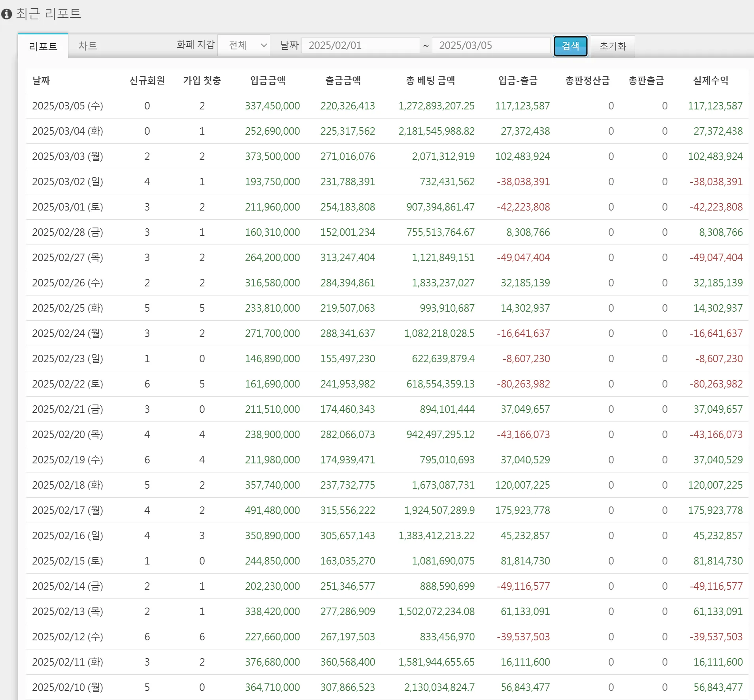Click negative difference -38,038,391 in 입금-출금
The image size is (754, 700).
point(523,182)
